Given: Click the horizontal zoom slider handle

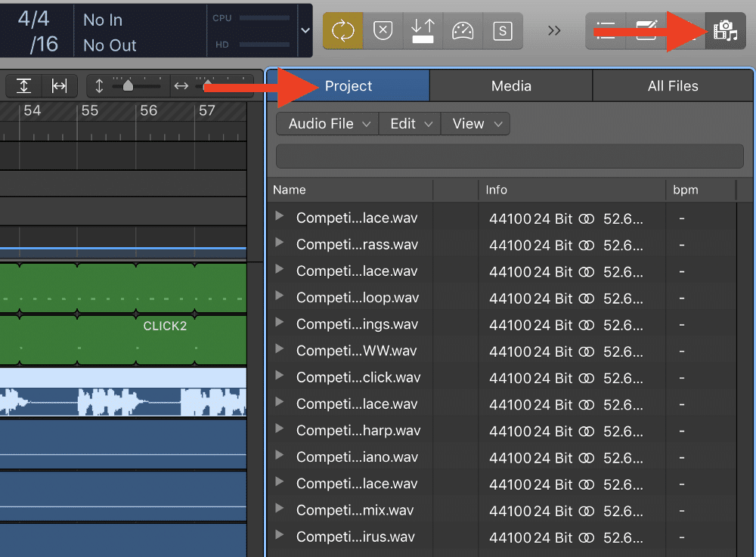Looking at the screenshot, I should coord(208,85).
